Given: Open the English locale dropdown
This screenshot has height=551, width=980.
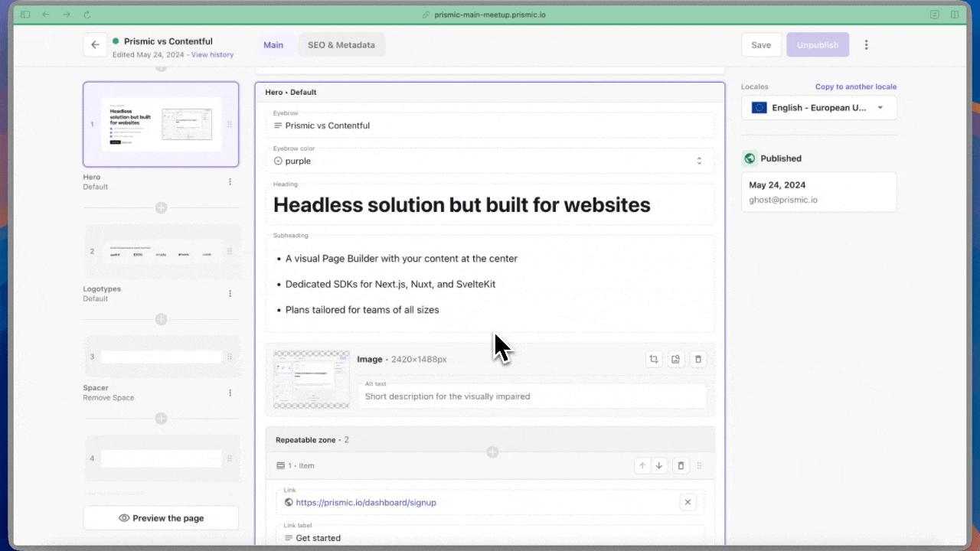Looking at the screenshot, I should pos(818,108).
